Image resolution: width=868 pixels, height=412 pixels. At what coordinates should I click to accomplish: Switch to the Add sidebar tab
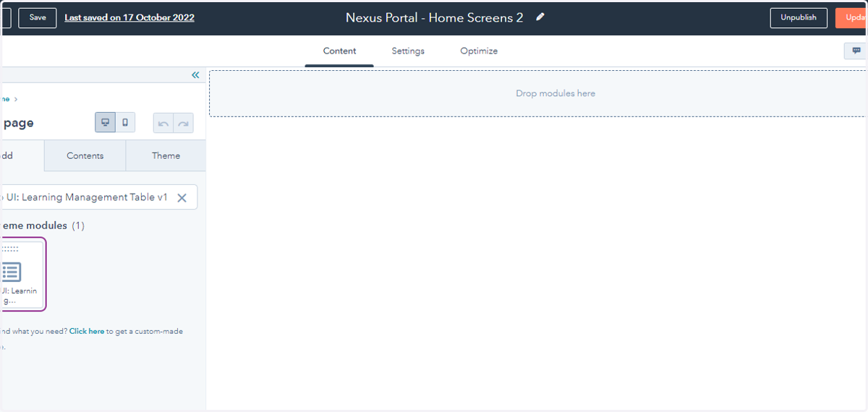pos(22,155)
